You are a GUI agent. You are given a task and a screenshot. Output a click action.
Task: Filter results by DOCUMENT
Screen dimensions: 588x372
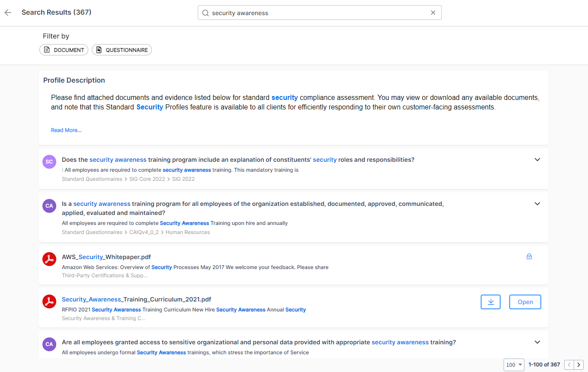tap(64, 50)
